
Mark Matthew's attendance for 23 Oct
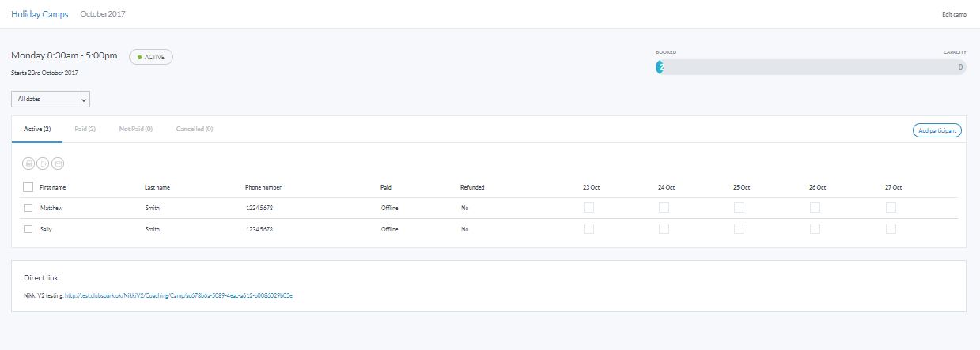point(588,208)
